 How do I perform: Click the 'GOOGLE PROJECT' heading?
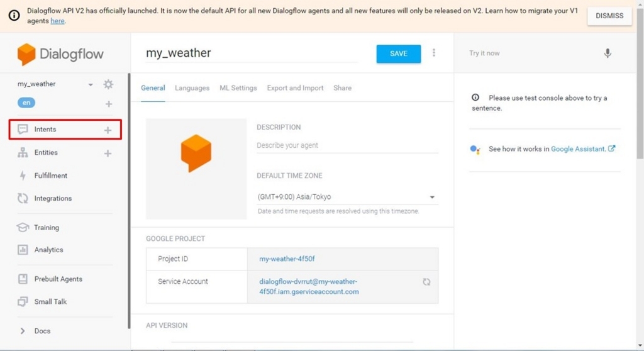175,239
